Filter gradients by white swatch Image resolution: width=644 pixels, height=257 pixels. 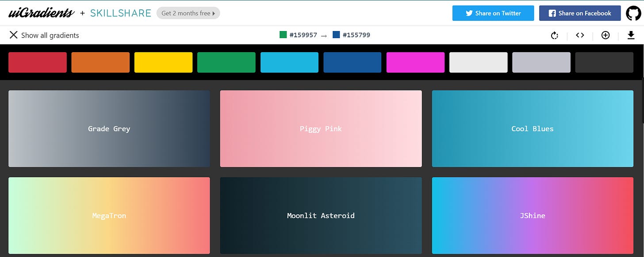(x=478, y=62)
